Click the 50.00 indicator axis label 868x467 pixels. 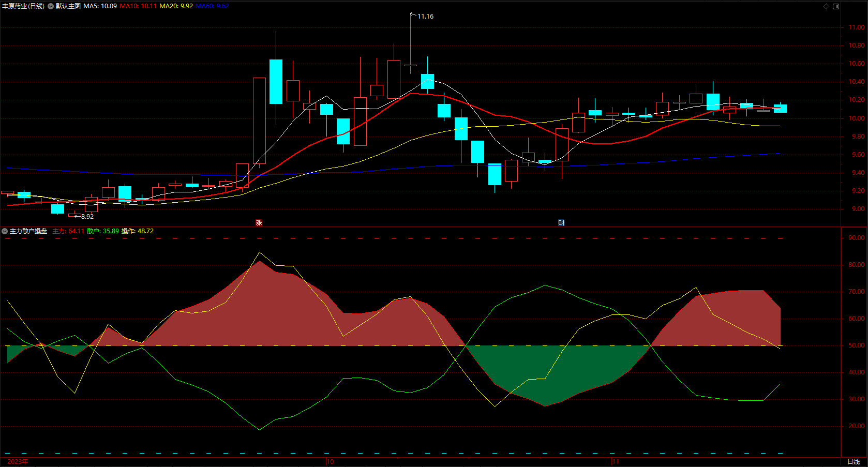(x=857, y=345)
